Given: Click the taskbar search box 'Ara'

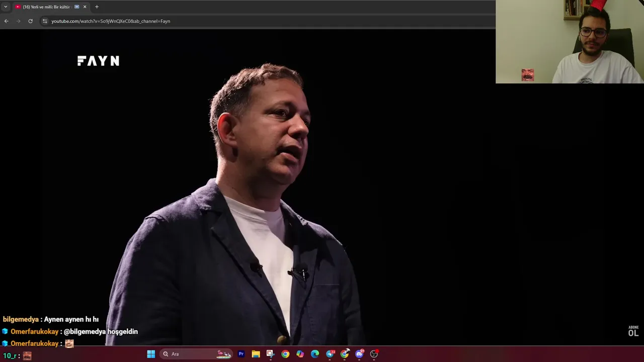Looking at the screenshot, I should (x=196, y=354).
